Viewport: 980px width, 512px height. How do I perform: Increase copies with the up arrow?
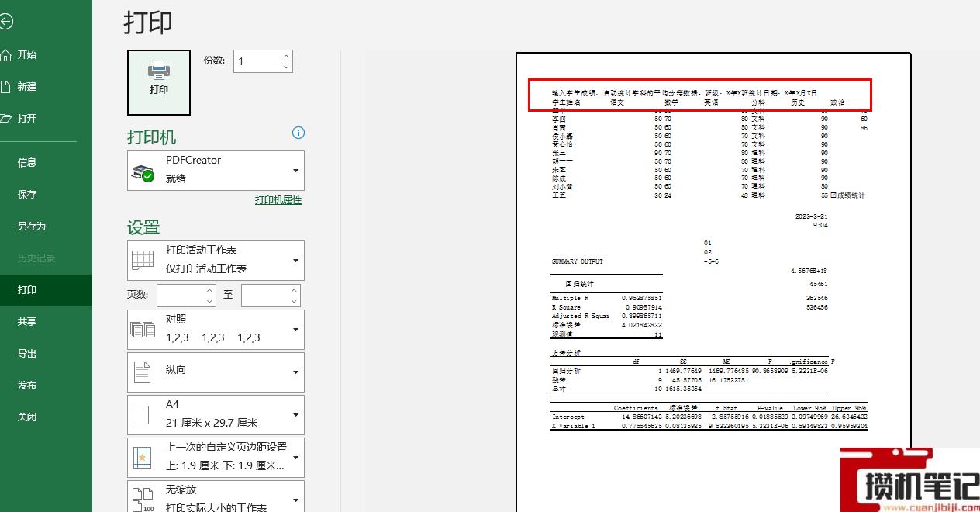(286, 56)
